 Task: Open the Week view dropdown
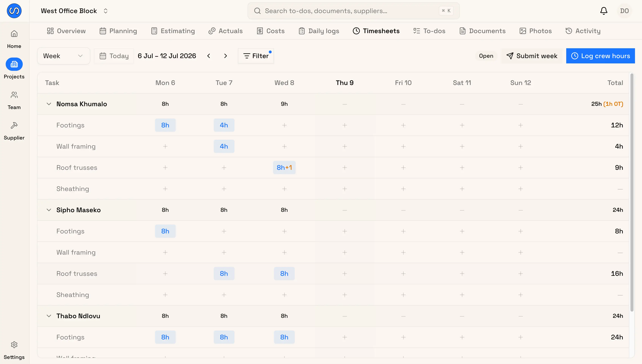pyautogui.click(x=63, y=56)
